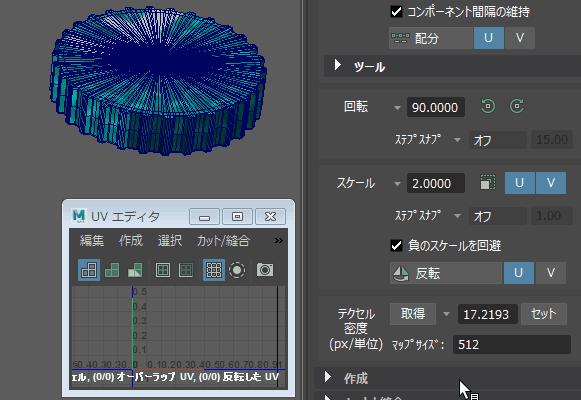The width and height of the screenshot is (581, 400).
Task: Toggle UV grid display icon
Action: click(214, 270)
